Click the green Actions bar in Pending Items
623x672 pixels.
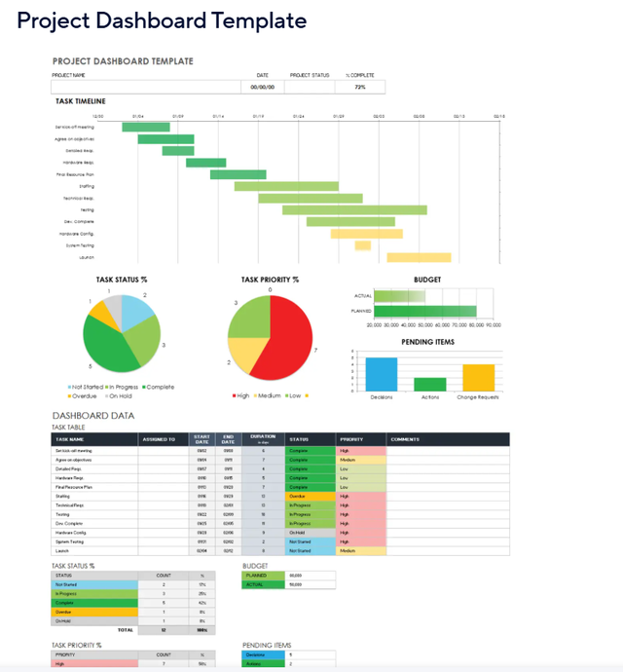coord(430,384)
